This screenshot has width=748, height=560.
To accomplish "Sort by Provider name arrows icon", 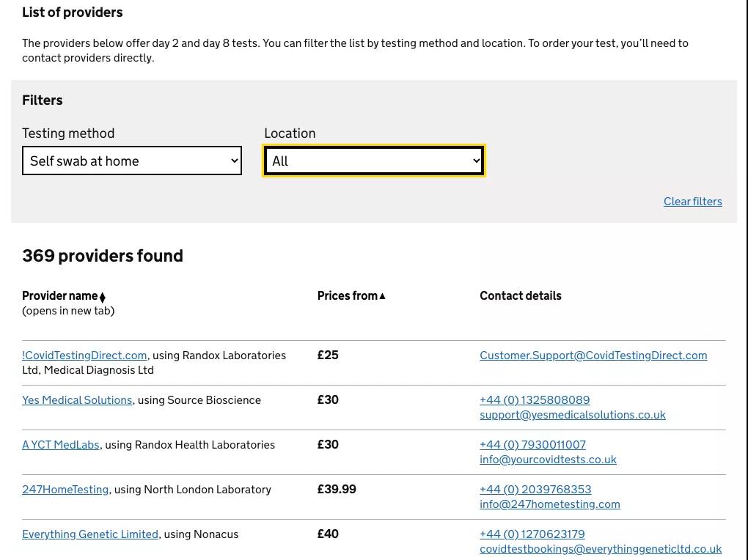I will 102,297.
